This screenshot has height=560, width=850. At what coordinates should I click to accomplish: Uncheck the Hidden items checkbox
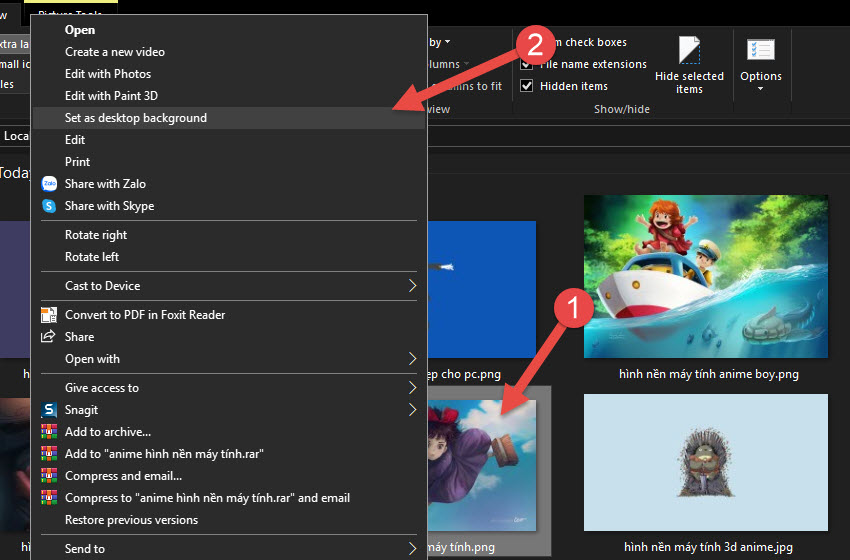[x=526, y=86]
